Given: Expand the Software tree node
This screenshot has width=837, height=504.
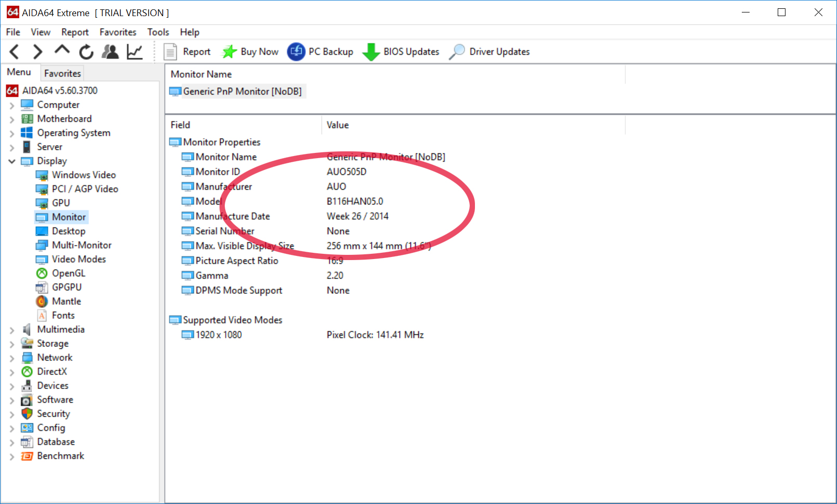Looking at the screenshot, I should click(12, 400).
